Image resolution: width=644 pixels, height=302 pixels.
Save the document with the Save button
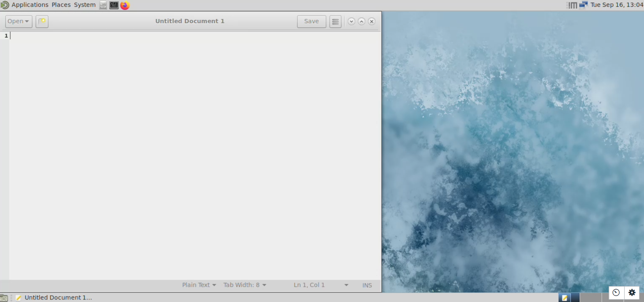312,21
